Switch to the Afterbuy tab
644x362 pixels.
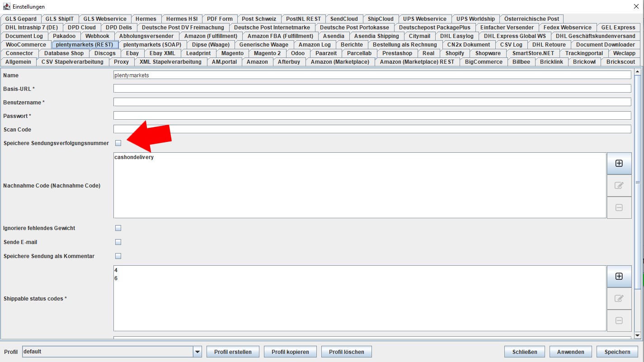289,62
